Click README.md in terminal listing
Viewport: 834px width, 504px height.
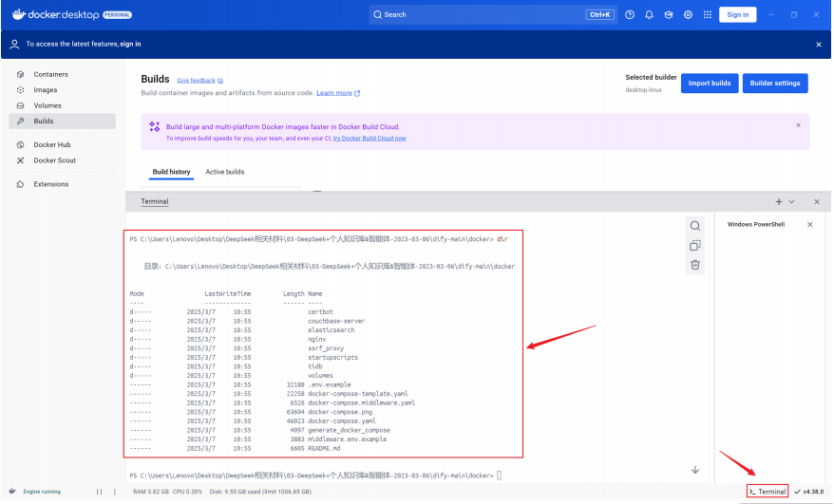324,449
